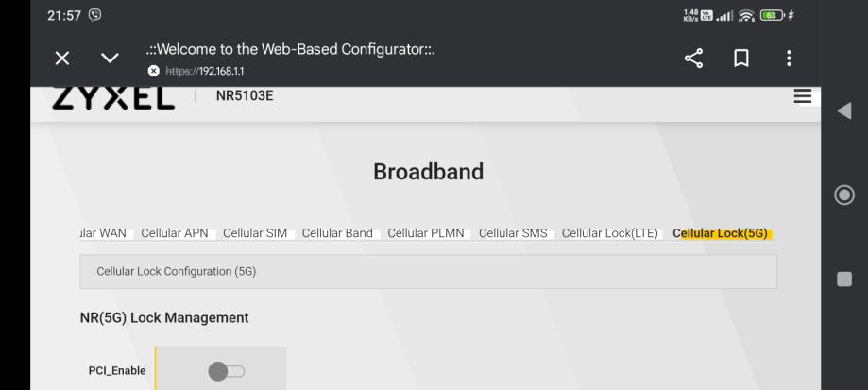This screenshot has width=868, height=390.
Task: Select the Cellular Band tab
Action: pyautogui.click(x=337, y=233)
